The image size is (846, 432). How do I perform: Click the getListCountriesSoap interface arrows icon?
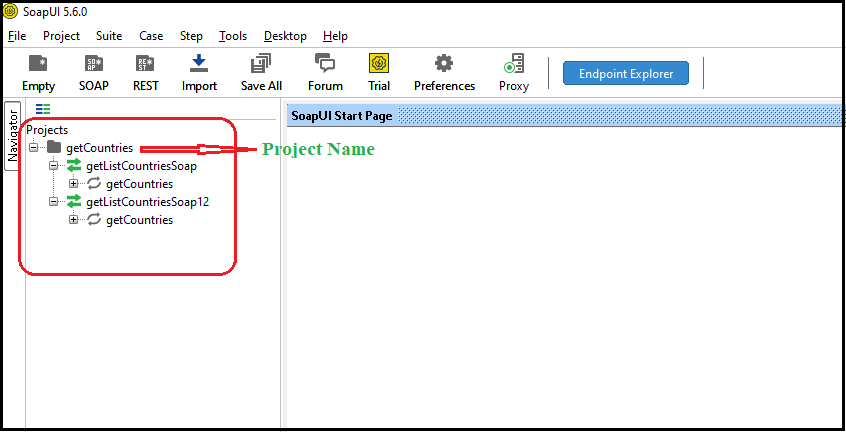(74, 166)
